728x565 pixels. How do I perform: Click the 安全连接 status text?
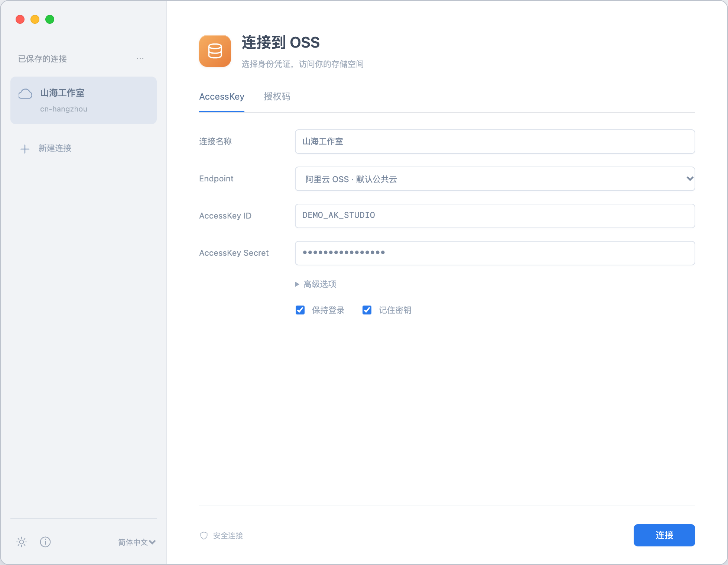[228, 536]
